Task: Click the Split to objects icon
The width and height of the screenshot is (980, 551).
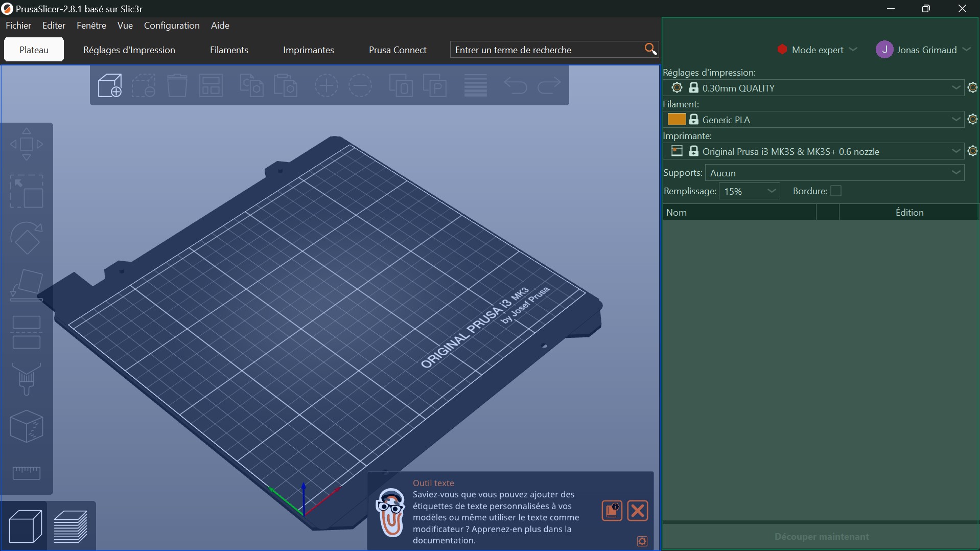Action: pyautogui.click(x=401, y=85)
